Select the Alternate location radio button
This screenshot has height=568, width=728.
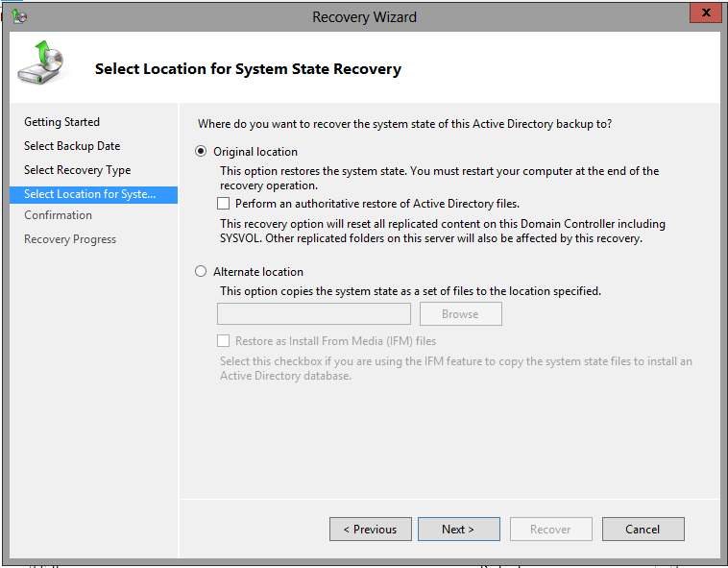(x=201, y=271)
